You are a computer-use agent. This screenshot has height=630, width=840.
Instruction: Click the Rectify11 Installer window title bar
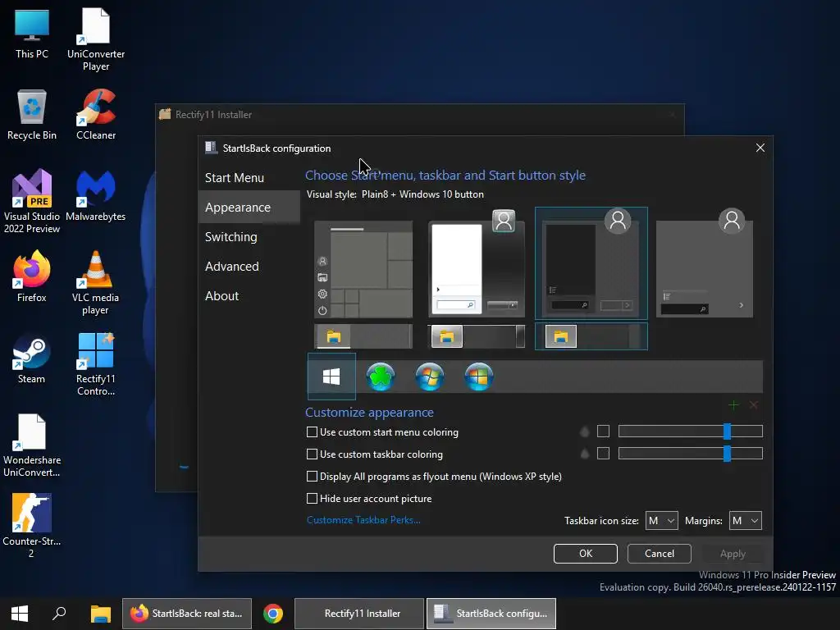click(420, 115)
